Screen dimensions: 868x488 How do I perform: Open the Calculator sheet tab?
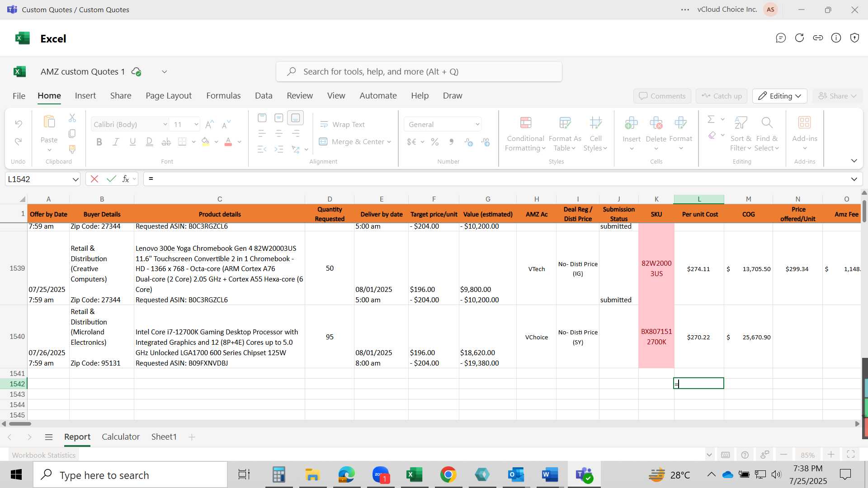(x=121, y=437)
